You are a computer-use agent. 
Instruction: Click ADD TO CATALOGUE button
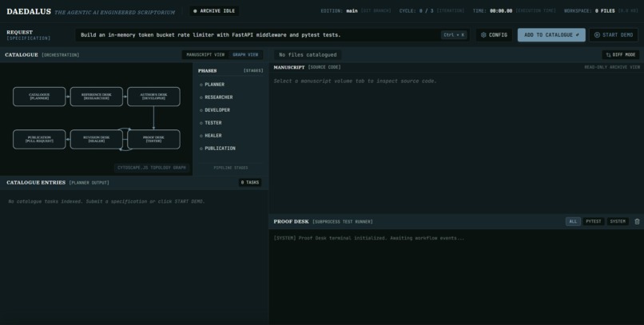coord(551,35)
